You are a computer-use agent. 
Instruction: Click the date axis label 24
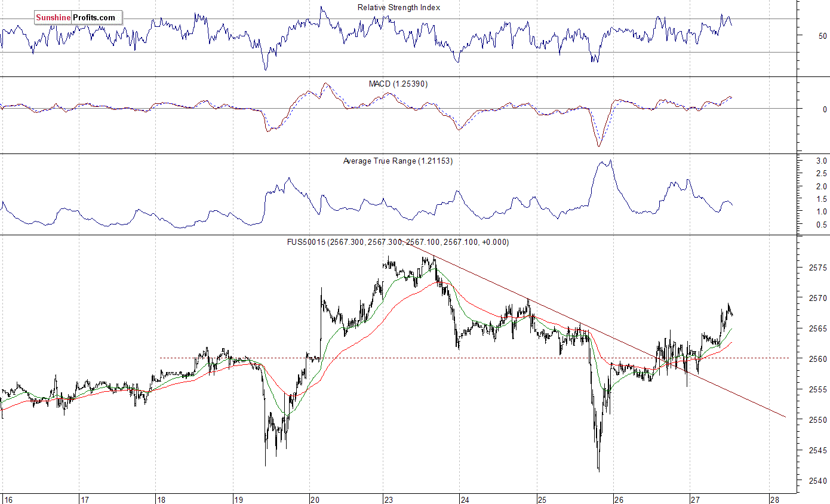point(466,499)
